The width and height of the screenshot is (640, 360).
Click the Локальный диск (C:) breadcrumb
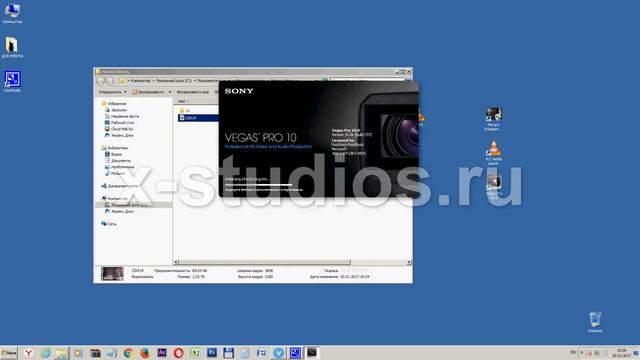174,81
